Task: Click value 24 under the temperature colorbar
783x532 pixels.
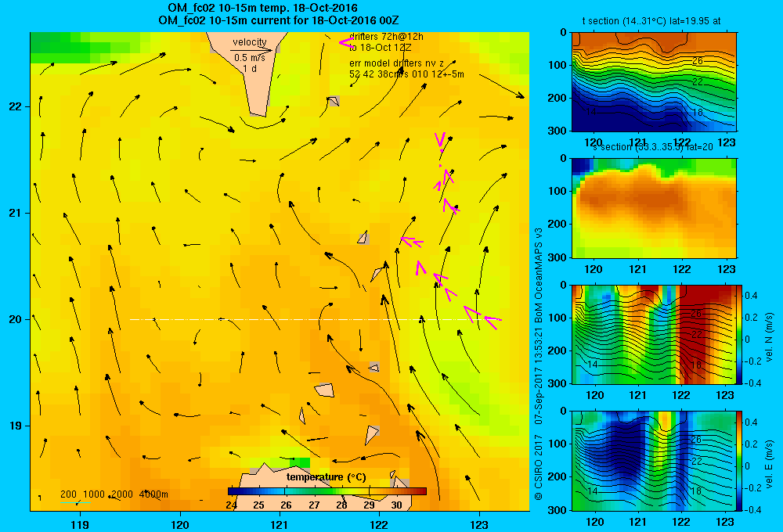Action: click(x=231, y=505)
